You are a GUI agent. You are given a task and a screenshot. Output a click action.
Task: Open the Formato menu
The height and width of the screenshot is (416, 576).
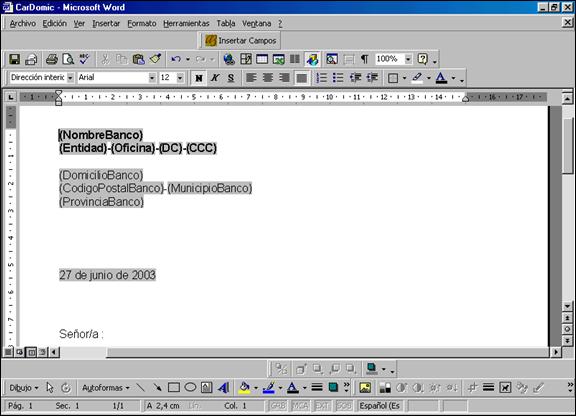(x=141, y=24)
